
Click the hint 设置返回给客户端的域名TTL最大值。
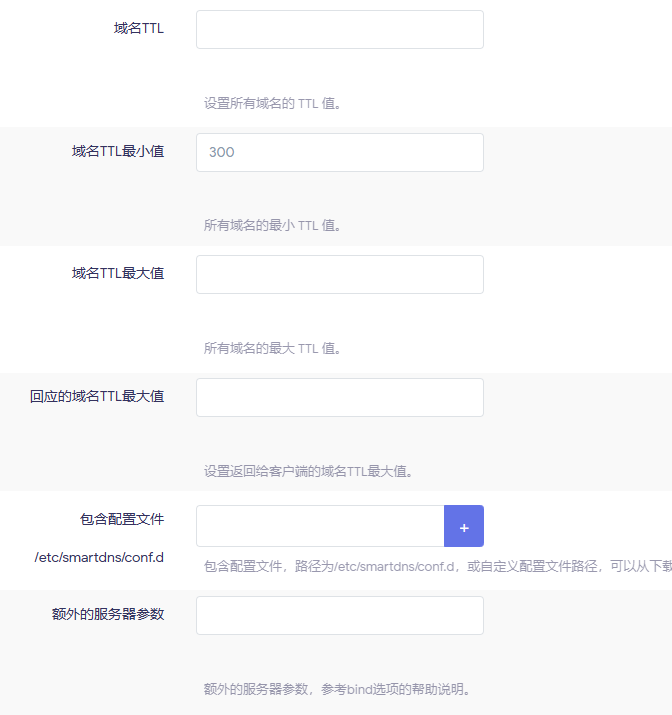[309, 471]
